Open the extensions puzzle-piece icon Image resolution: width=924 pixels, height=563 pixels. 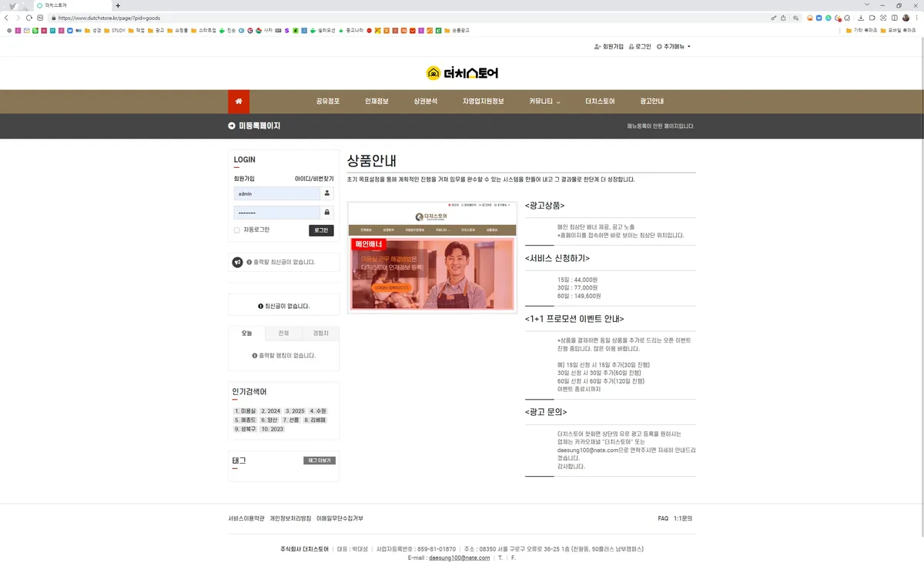848,18
